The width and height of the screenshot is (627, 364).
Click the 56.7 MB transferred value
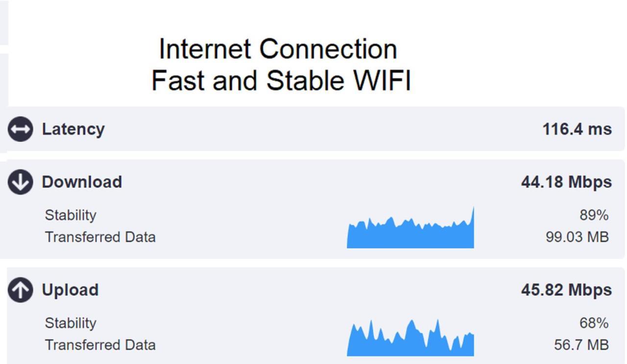(581, 345)
